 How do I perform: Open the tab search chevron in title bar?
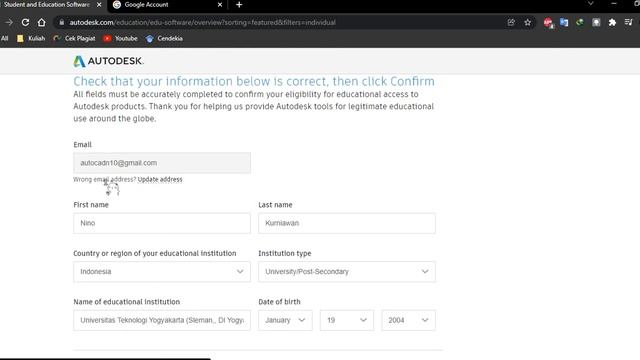click(x=591, y=4)
